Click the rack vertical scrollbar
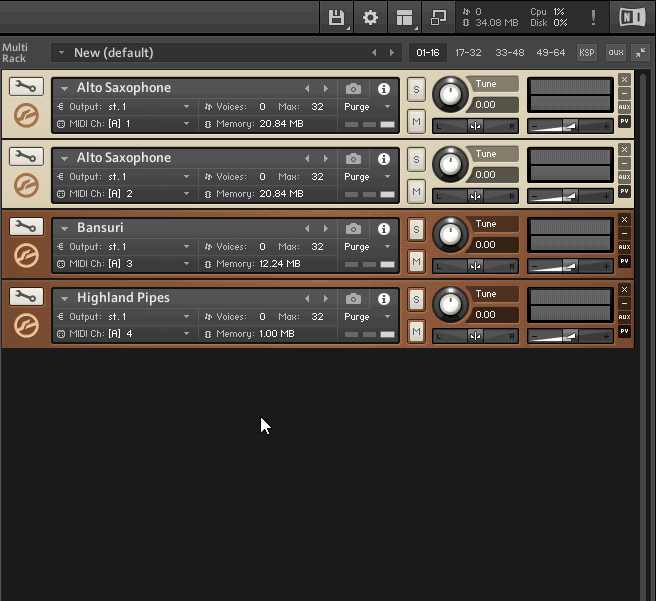Viewport: 656px width, 601px height. pyautogui.click(x=644, y=335)
